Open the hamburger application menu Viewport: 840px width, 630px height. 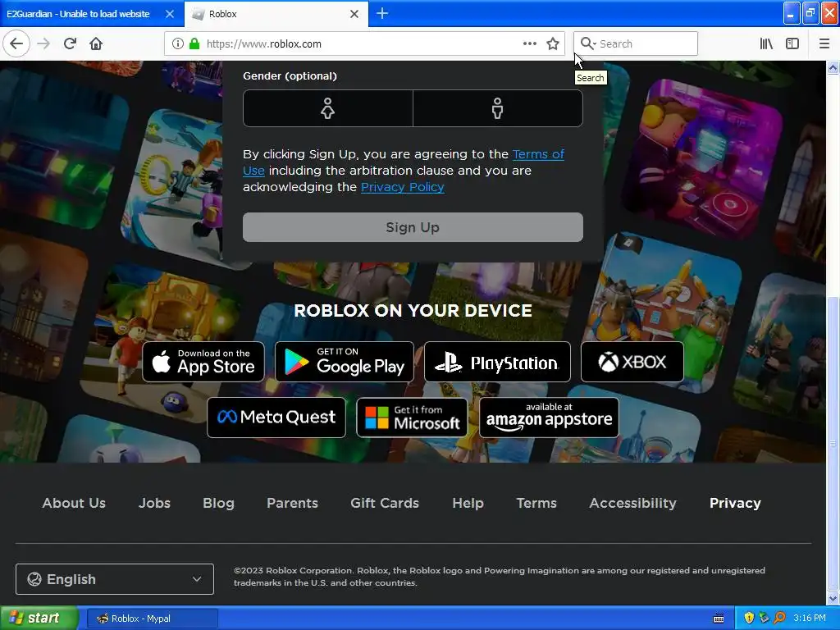(824, 44)
